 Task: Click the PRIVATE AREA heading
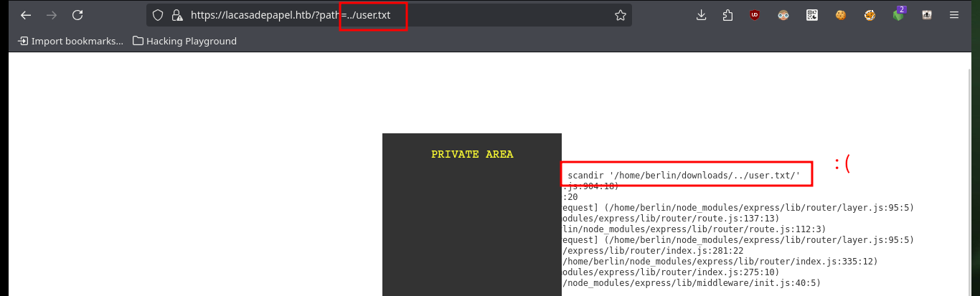[472, 154]
